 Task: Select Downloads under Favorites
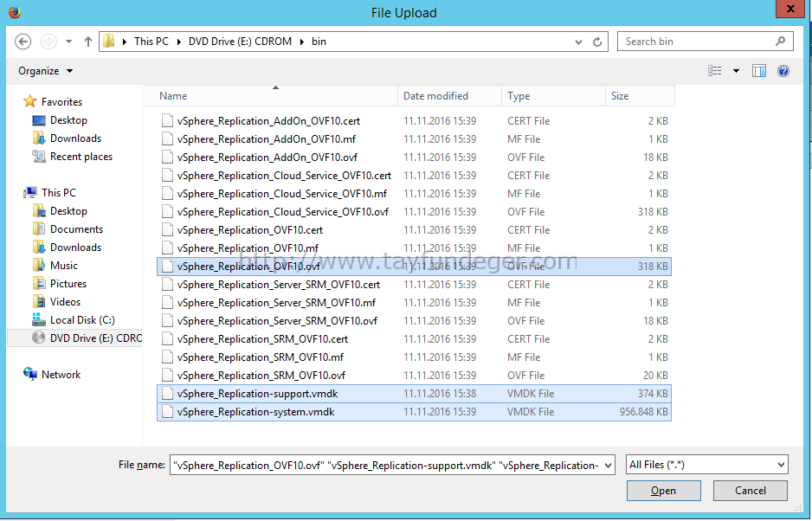click(x=67, y=138)
